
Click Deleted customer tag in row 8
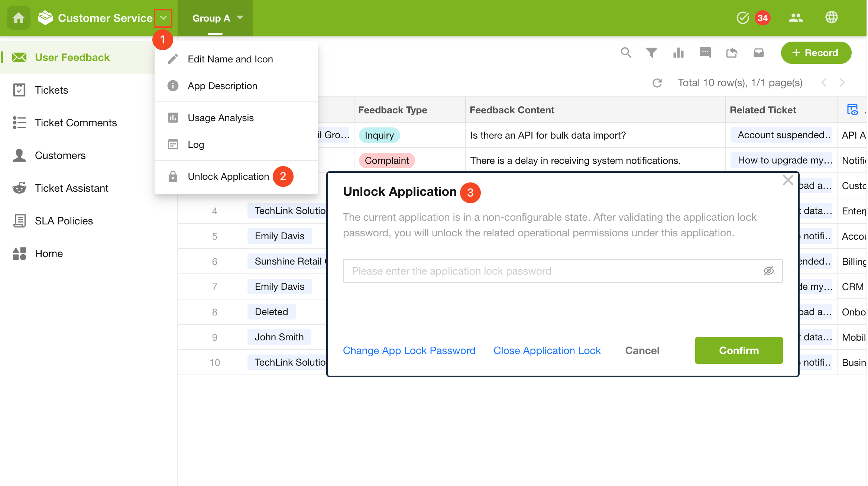271,312
